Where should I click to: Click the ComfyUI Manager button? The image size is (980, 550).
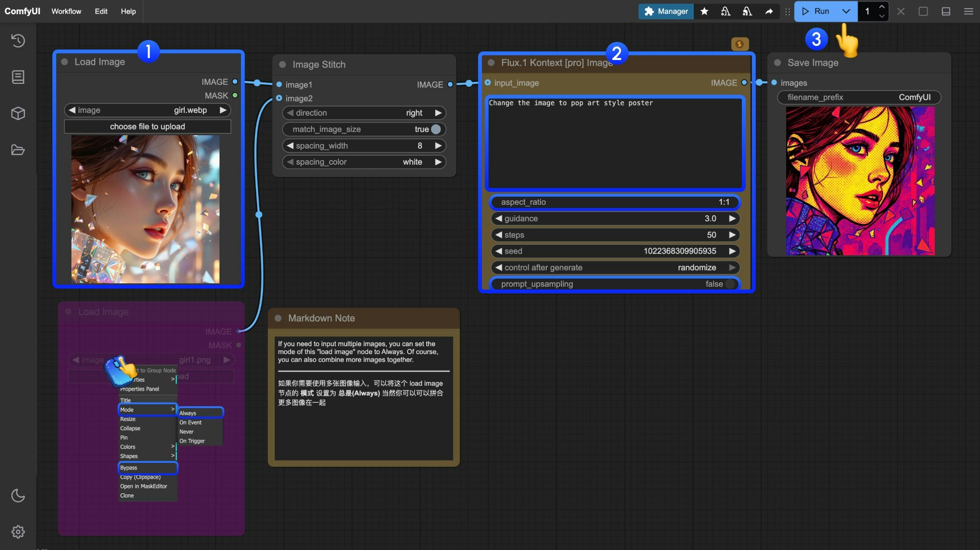pyautogui.click(x=665, y=11)
